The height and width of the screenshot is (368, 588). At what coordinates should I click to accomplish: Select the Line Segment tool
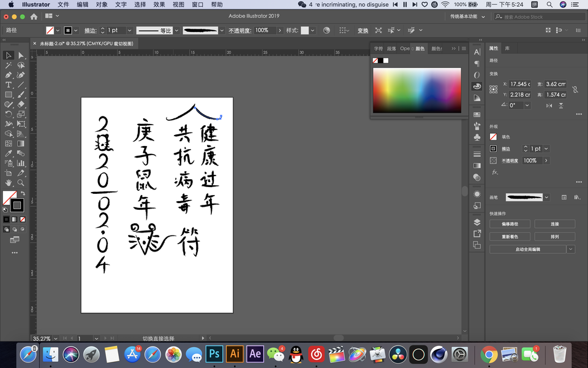pos(21,85)
